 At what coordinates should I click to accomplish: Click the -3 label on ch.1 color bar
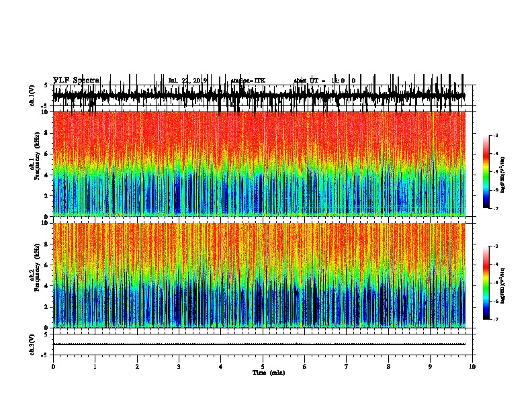point(496,135)
